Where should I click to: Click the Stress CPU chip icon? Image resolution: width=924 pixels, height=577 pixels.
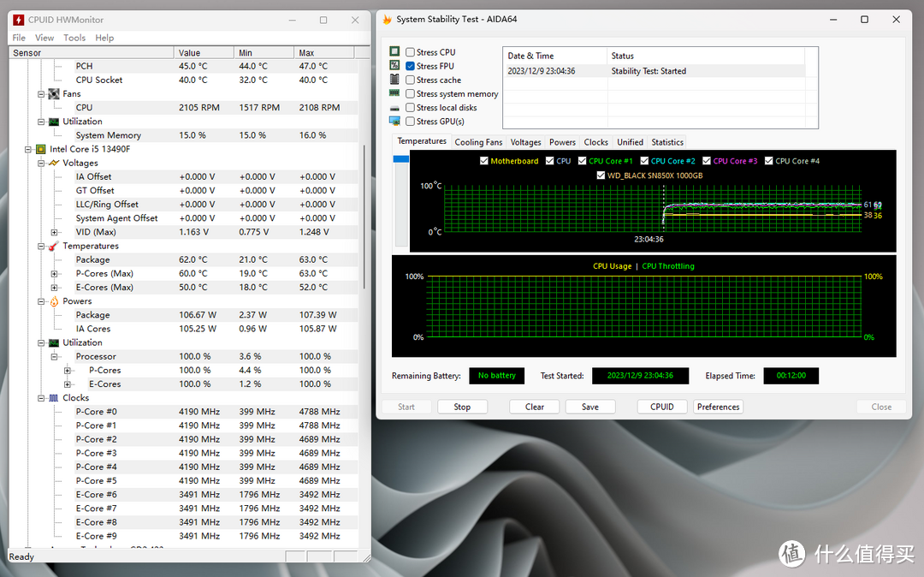click(394, 51)
